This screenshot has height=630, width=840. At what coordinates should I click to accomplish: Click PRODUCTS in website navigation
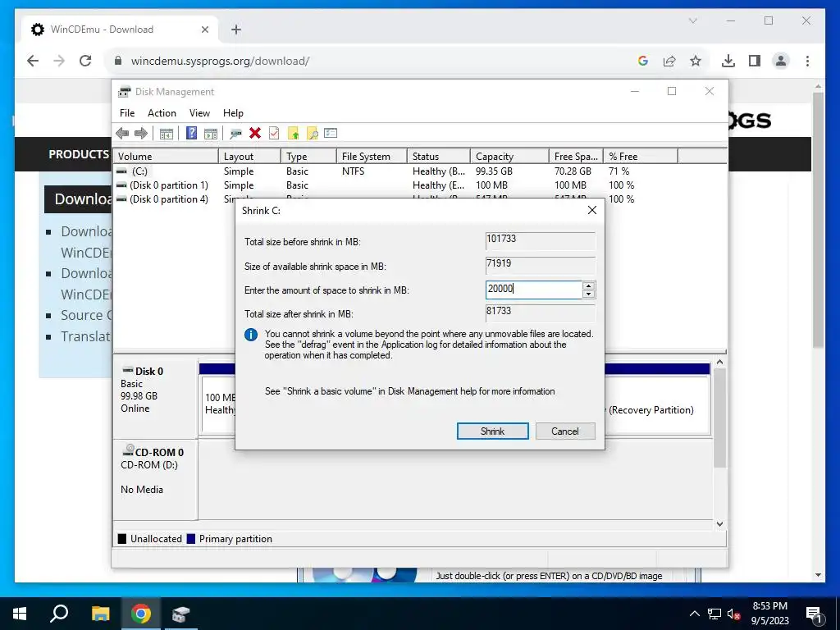79,154
